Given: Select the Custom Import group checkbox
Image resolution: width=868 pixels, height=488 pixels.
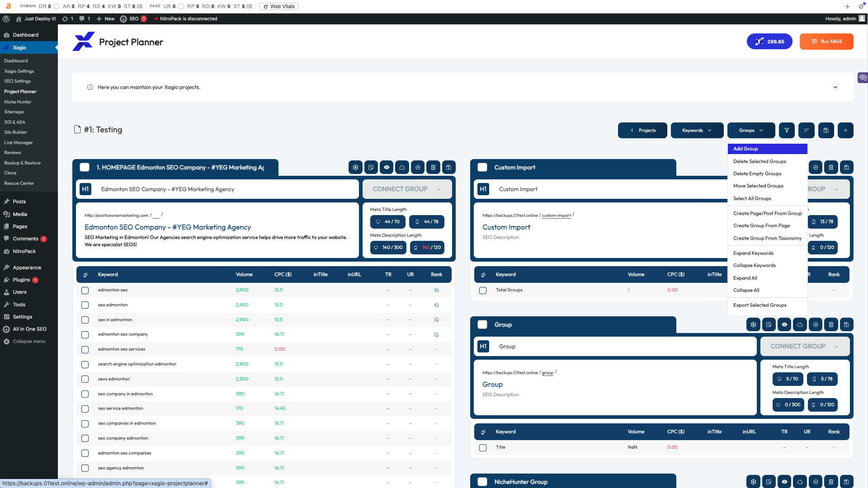Looking at the screenshot, I should point(482,167).
